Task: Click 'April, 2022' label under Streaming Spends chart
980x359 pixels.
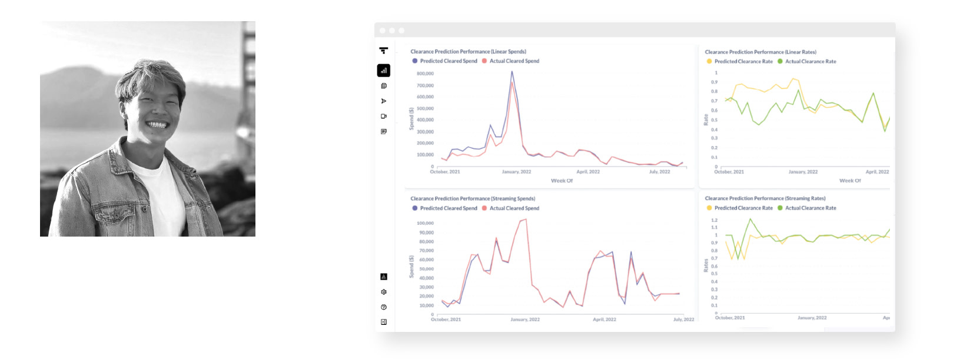Action: click(604, 320)
